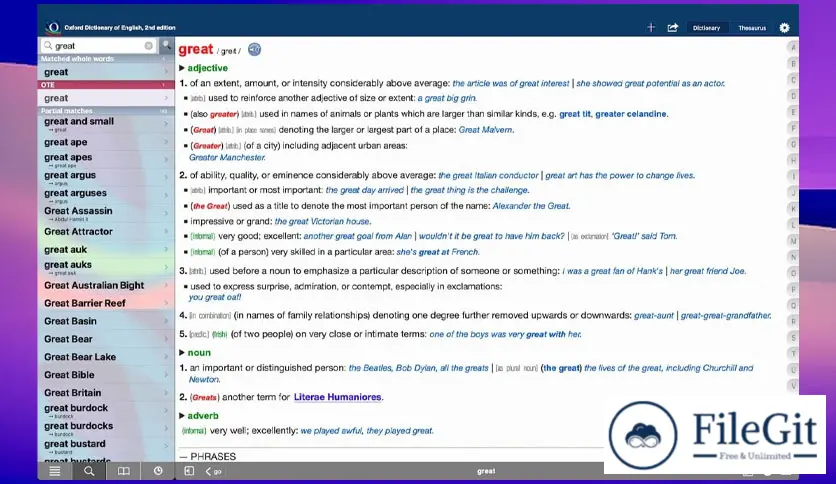Open the Great Australian Bight entry
The height and width of the screenshot is (484, 836).
[x=106, y=285]
